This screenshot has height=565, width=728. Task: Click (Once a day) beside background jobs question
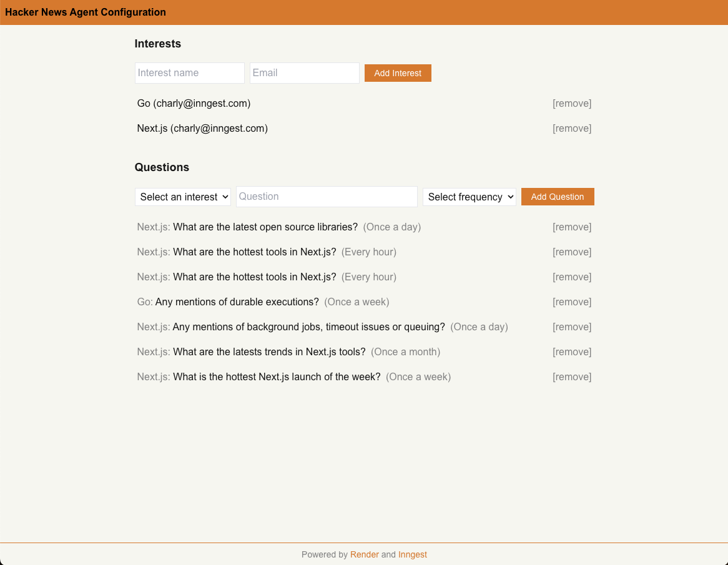[479, 327]
